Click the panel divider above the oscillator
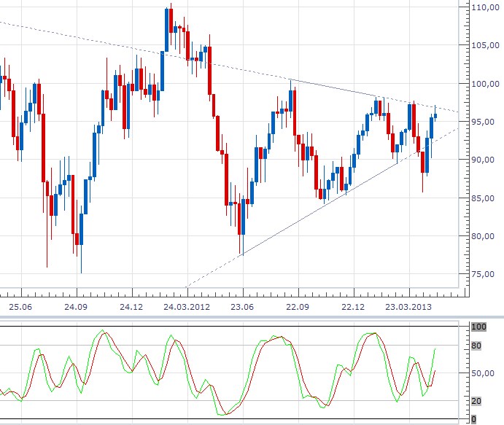 click(252, 318)
